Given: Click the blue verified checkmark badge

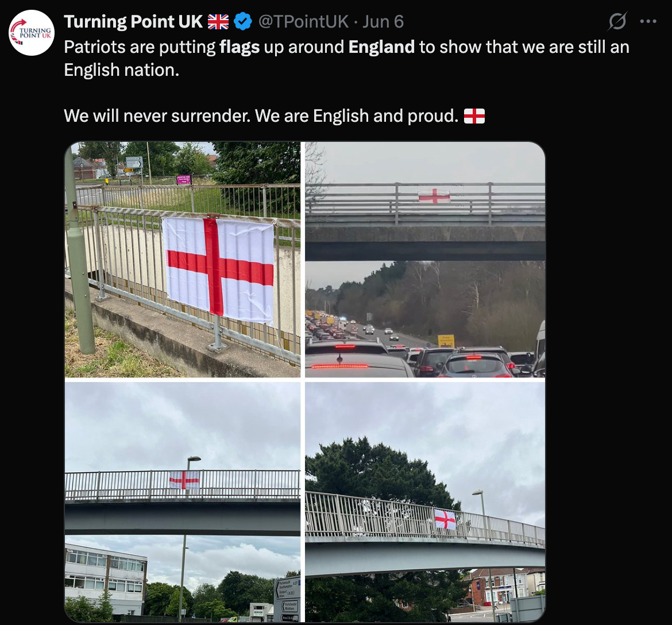Looking at the screenshot, I should pyautogui.click(x=243, y=21).
